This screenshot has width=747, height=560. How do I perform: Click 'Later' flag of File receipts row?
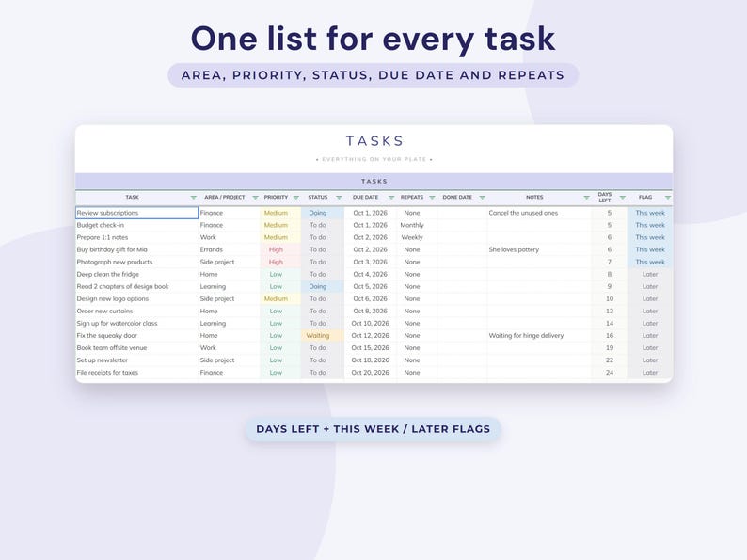tap(650, 373)
